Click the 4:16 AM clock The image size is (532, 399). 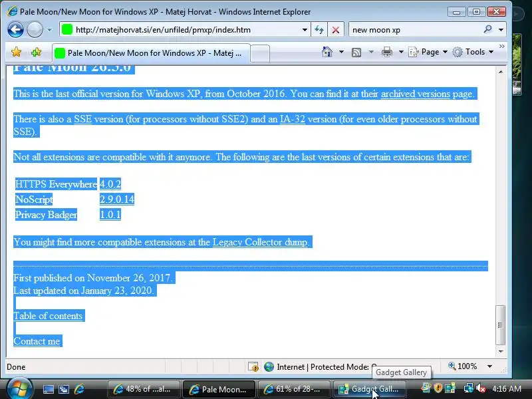(x=507, y=388)
